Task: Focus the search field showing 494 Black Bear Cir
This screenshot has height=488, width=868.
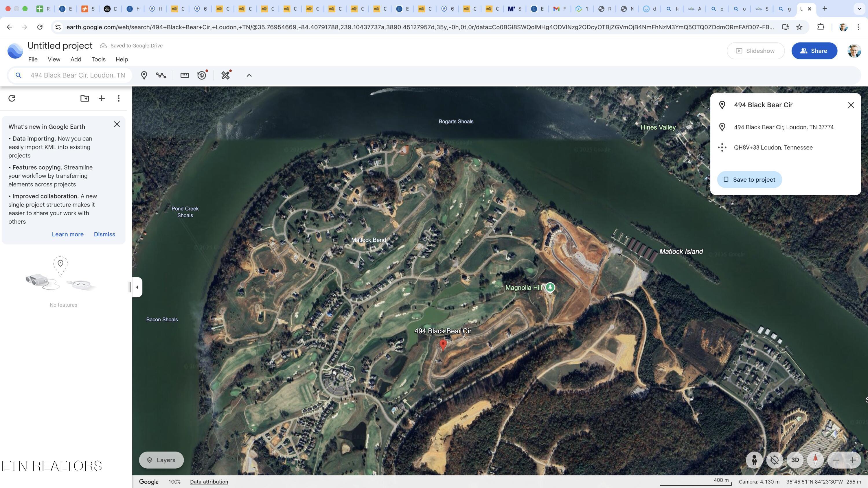Action: tap(78, 75)
